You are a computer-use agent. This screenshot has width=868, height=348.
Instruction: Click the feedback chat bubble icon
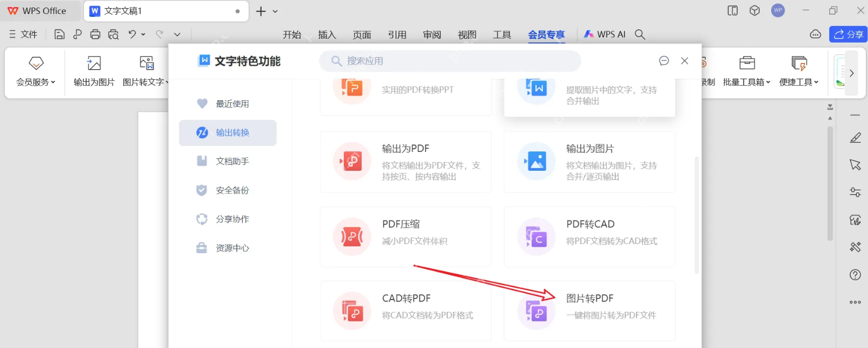coord(664,61)
